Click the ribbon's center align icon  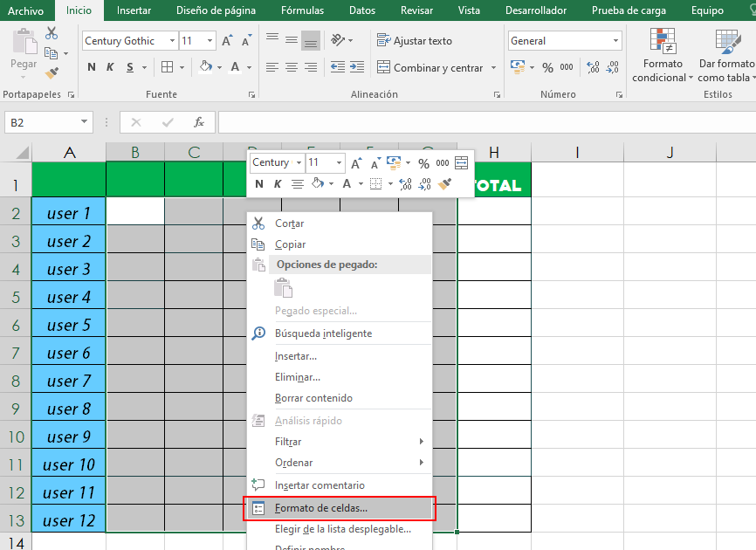pyautogui.click(x=292, y=67)
